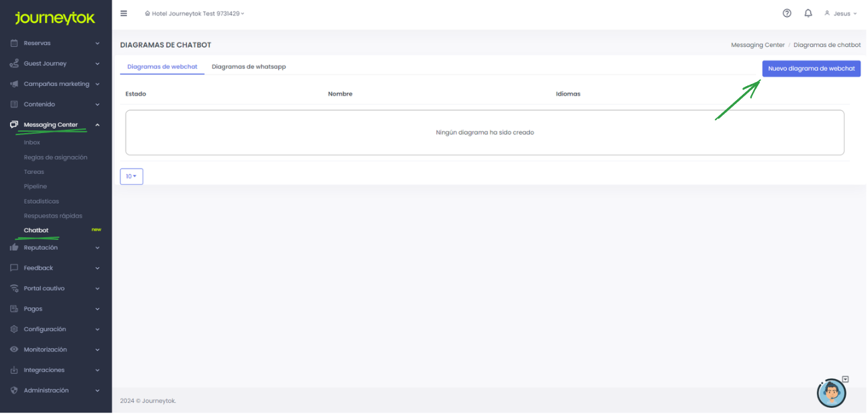Open Inbox in the sidebar
868x414 pixels.
(32, 142)
